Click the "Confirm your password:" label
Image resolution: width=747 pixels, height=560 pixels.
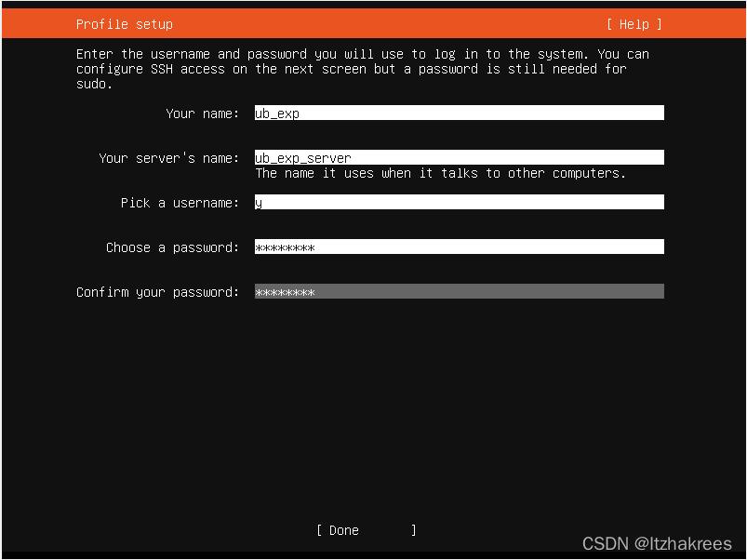158,292
